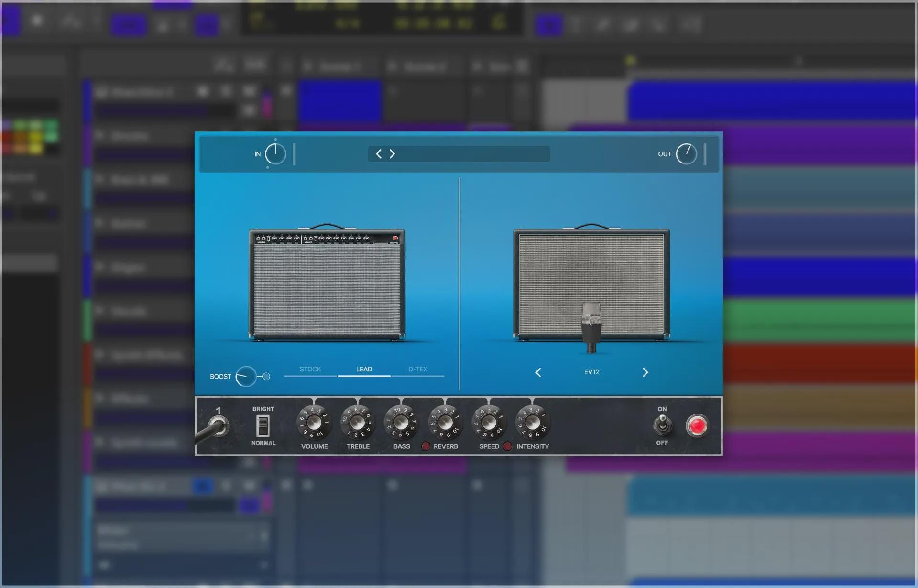
Task: Select the D-TEX amp mode tab
Action: point(418,370)
